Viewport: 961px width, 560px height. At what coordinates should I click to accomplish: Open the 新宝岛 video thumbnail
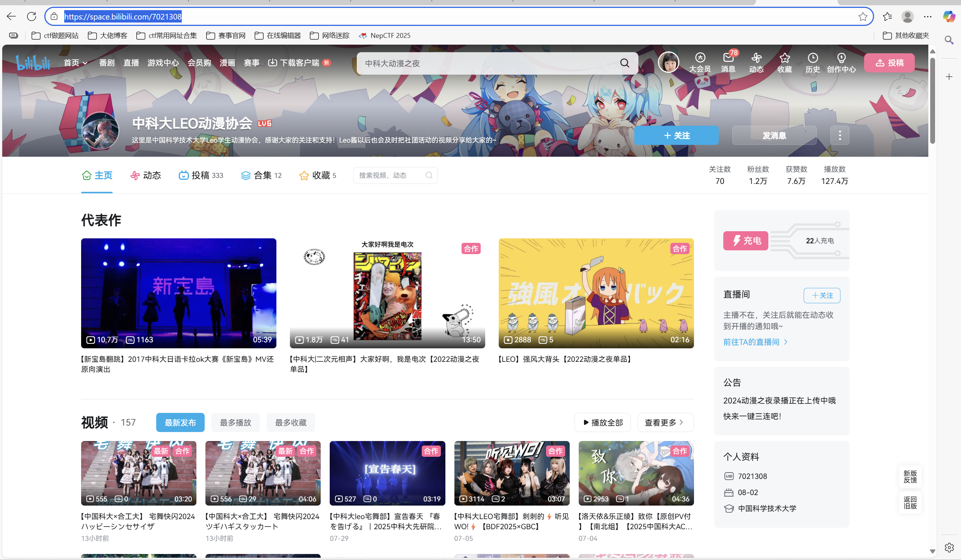click(x=178, y=293)
